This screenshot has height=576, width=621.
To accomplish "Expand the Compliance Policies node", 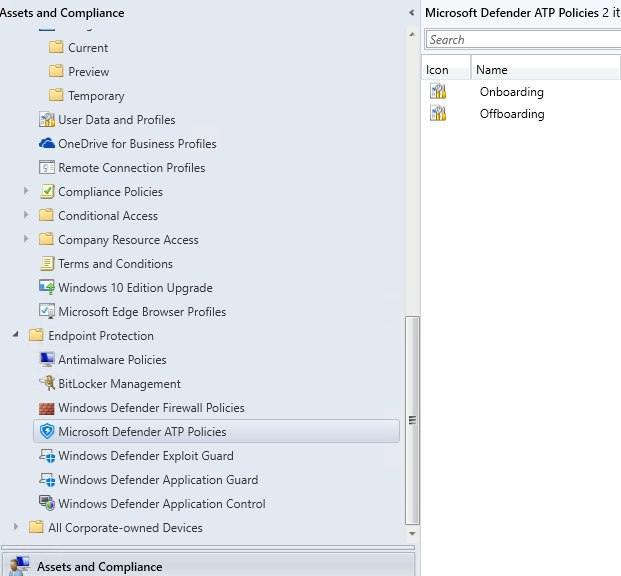I will pyautogui.click(x=26, y=191).
